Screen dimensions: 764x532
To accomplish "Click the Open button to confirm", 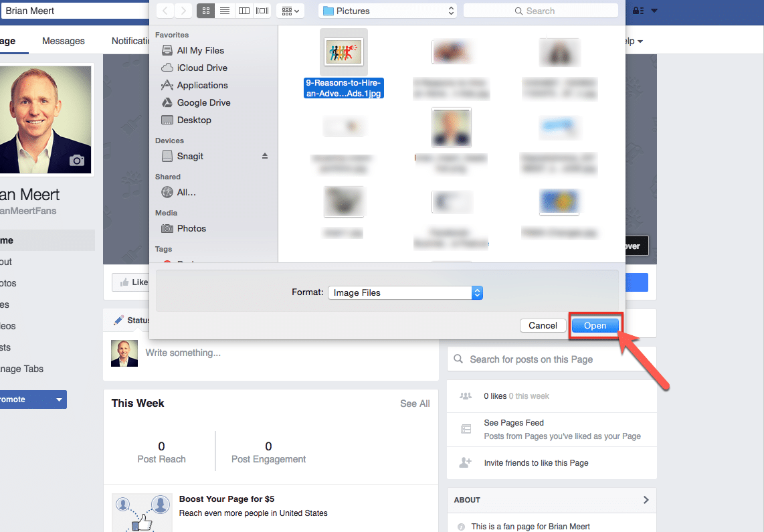I will coord(595,325).
